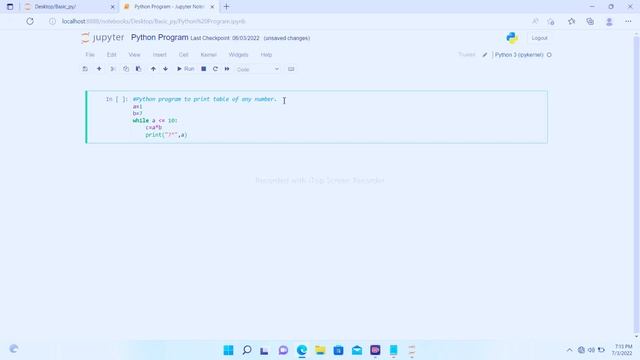Click the comment line in the code cell
This screenshot has height=360, width=640.
[204, 99]
